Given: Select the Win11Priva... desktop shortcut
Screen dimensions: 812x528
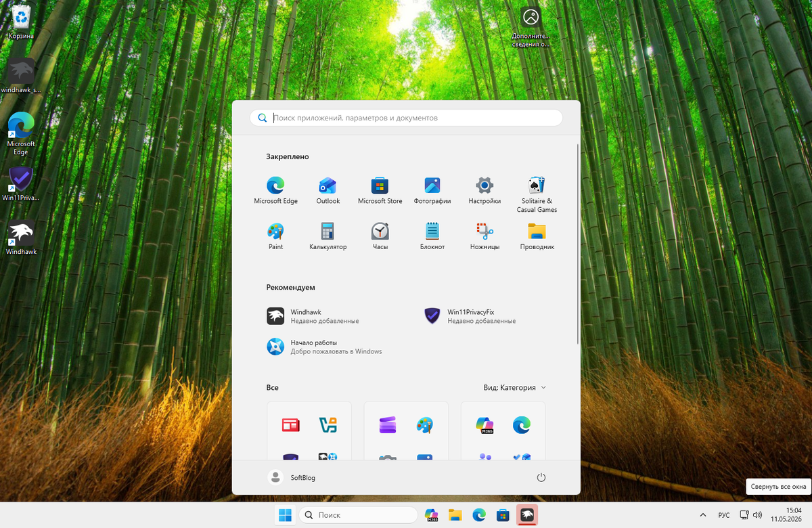Looking at the screenshot, I should [21, 183].
